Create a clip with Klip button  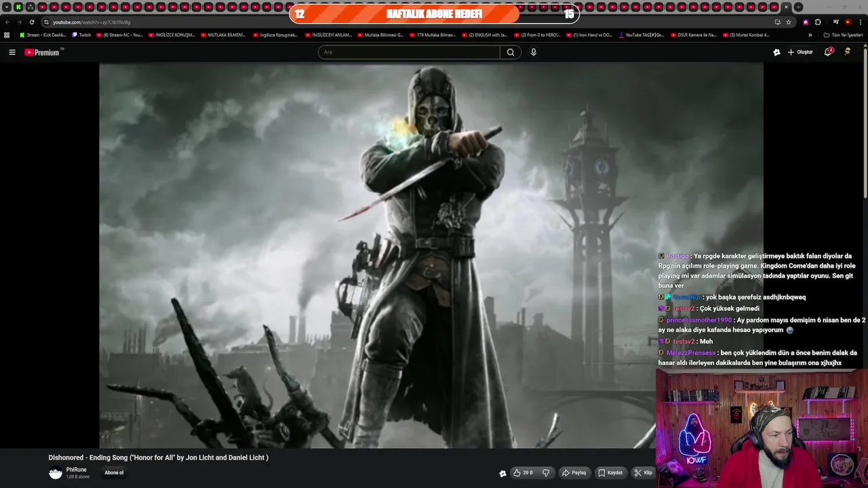tap(643, 473)
